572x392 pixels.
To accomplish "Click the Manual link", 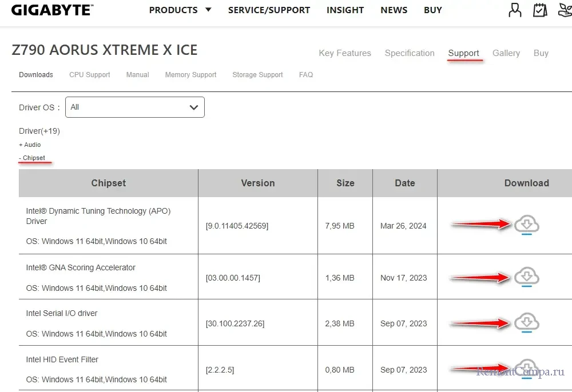I will coord(137,75).
